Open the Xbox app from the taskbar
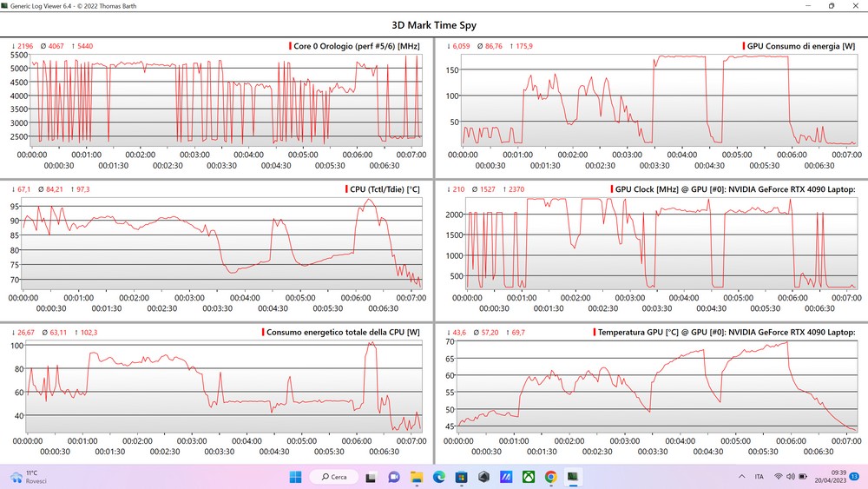Screen dimensions: 868x489 (x=529, y=477)
